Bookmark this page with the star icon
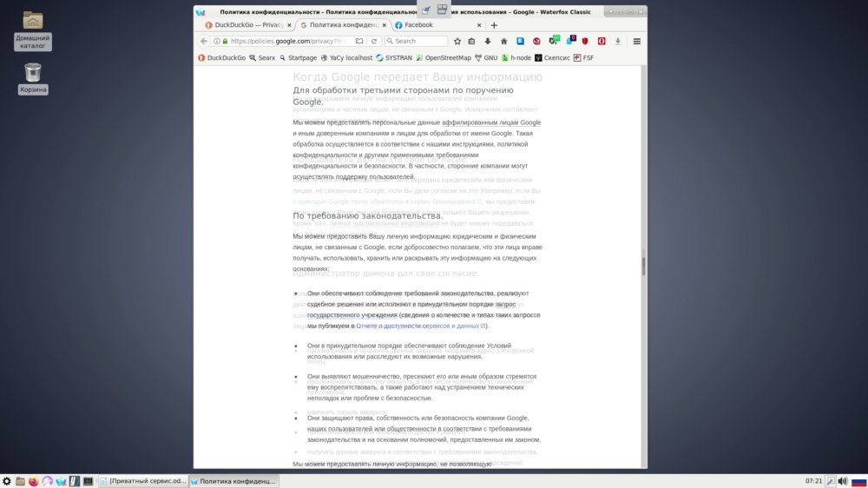Screen dimensions: 868x488 click(457, 41)
